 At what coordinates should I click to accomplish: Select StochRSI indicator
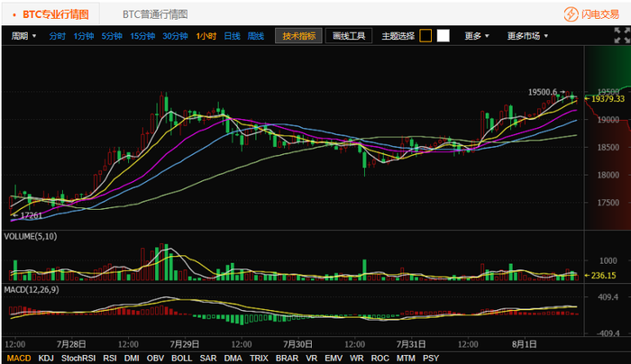[x=78, y=358]
